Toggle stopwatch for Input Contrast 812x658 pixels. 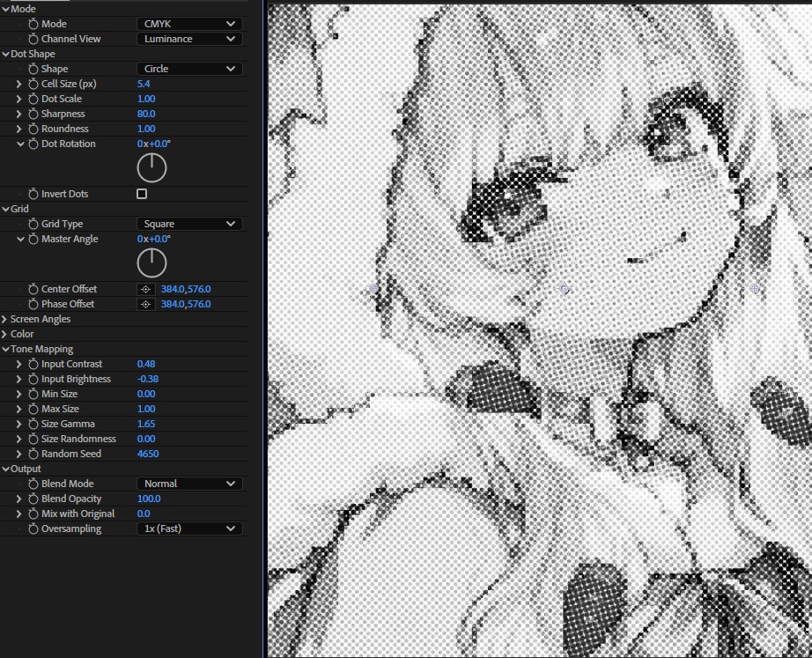click(33, 364)
